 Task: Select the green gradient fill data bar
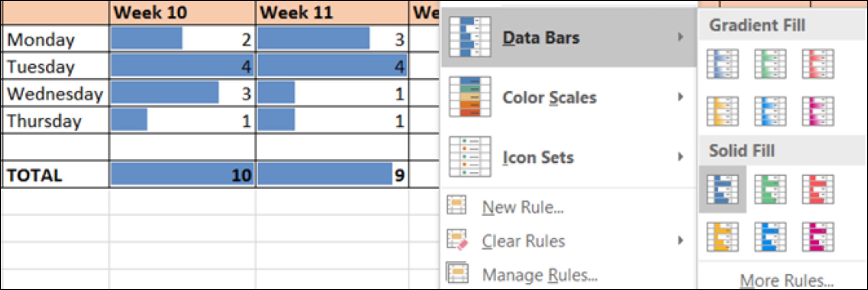click(770, 64)
